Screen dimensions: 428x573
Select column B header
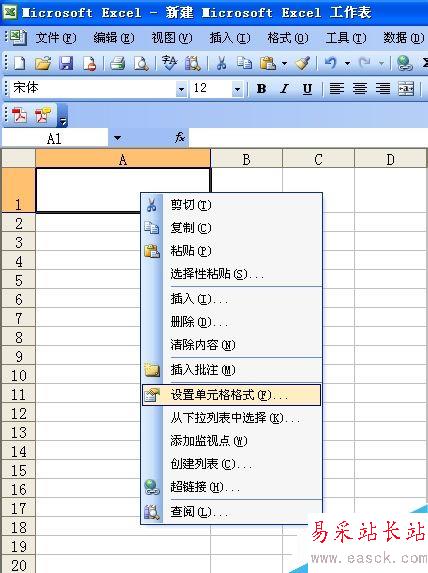pos(247,159)
